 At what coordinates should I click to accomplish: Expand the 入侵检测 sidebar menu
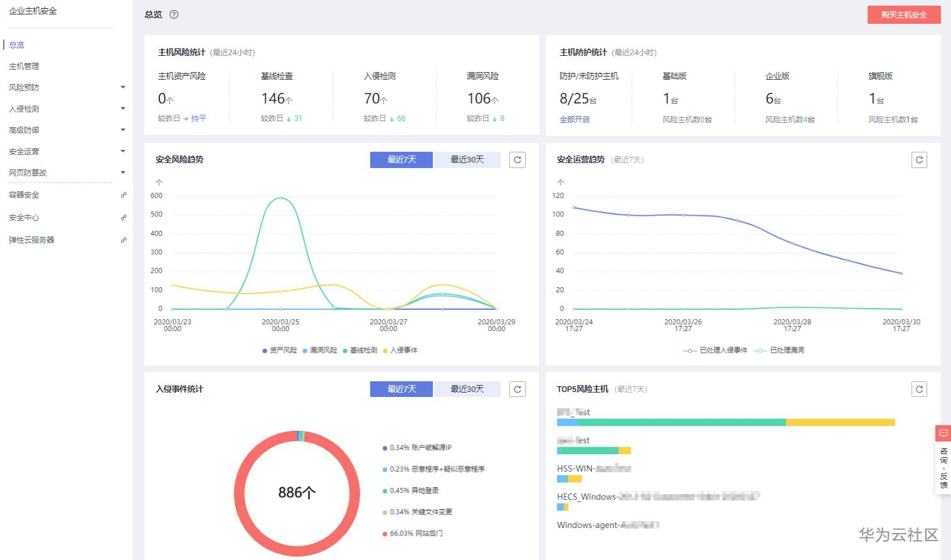tap(123, 109)
